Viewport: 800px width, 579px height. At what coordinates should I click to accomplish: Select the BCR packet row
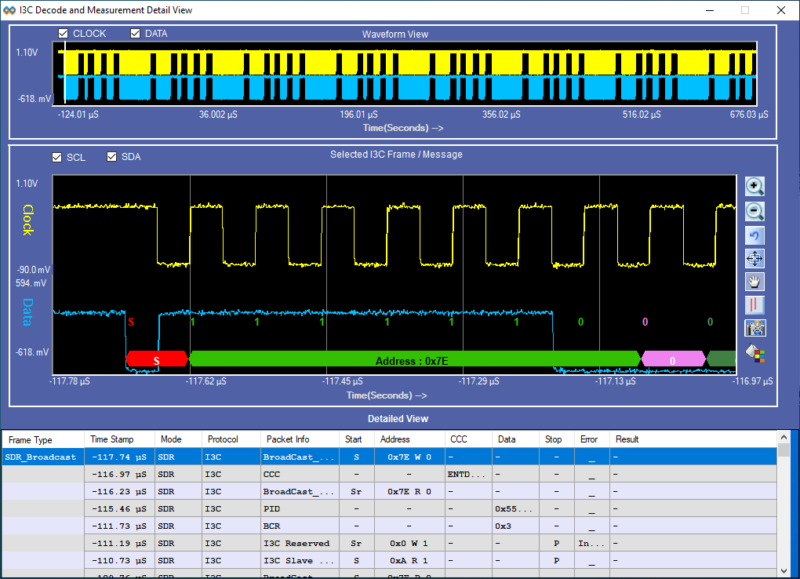point(273,526)
